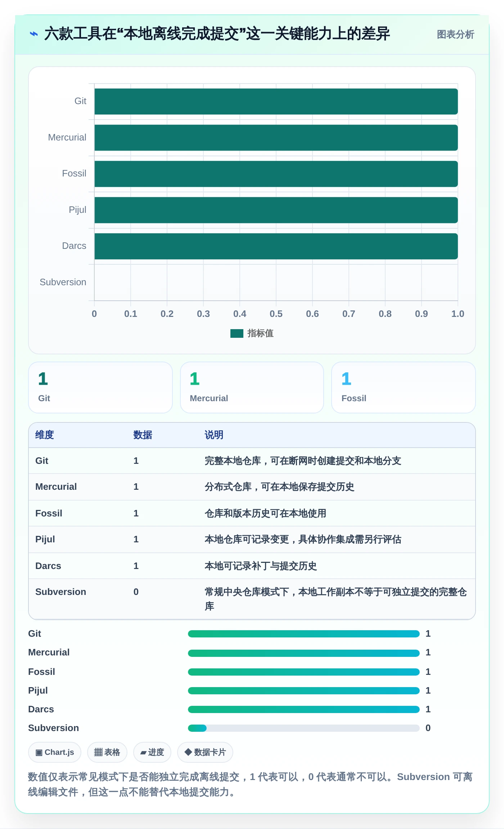
Task: Open the Git data card
Action: click(x=100, y=387)
